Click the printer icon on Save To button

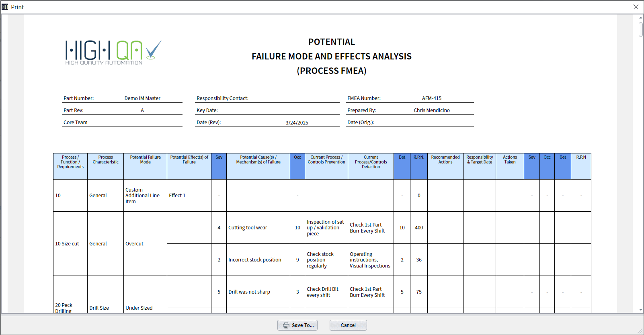(x=286, y=325)
